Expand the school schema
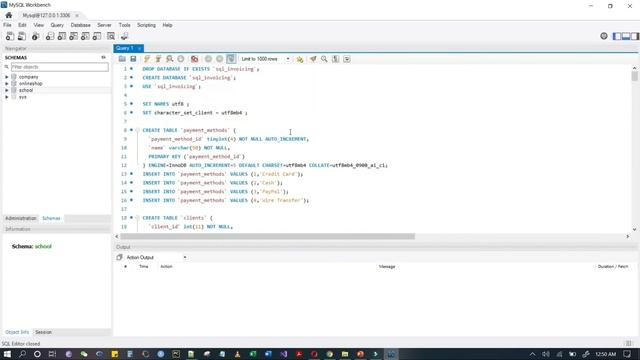Viewport: 640px width, 360px height. [7, 90]
